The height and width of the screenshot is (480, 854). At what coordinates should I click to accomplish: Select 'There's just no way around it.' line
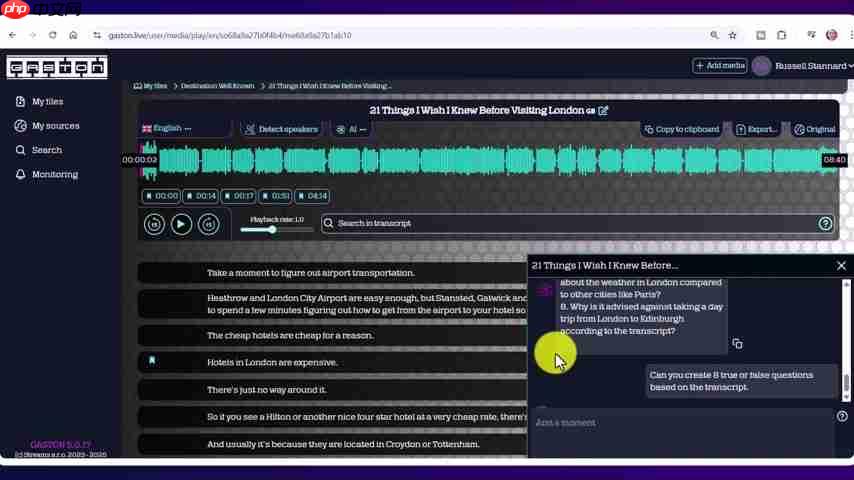click(x=332, y=390)
